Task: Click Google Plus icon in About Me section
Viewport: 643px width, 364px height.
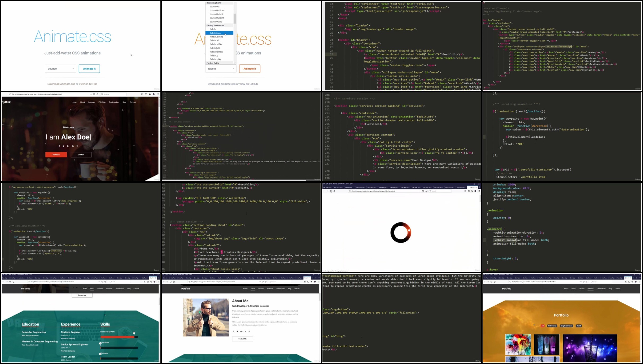Action: pyautogui.click(x=241, y=331)
